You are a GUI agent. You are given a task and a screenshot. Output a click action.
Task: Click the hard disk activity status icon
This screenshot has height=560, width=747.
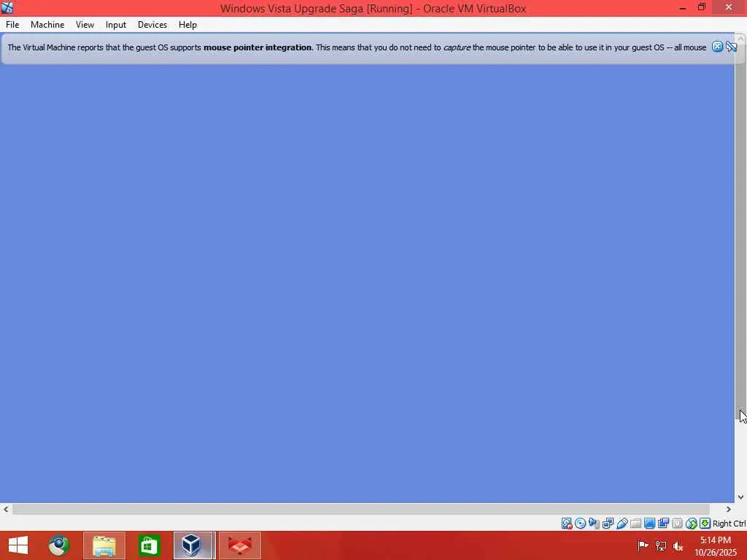[x=566, y=524]
